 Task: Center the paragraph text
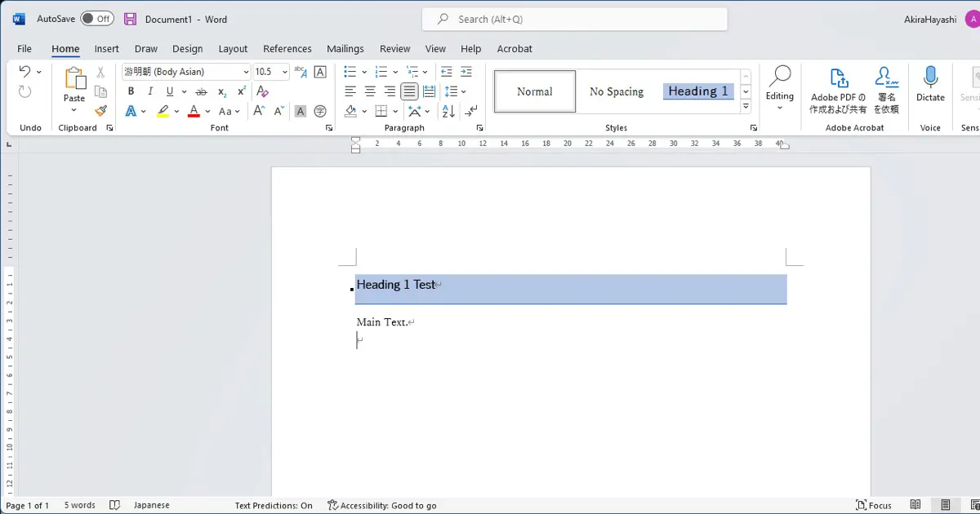(x=370, y=91)
